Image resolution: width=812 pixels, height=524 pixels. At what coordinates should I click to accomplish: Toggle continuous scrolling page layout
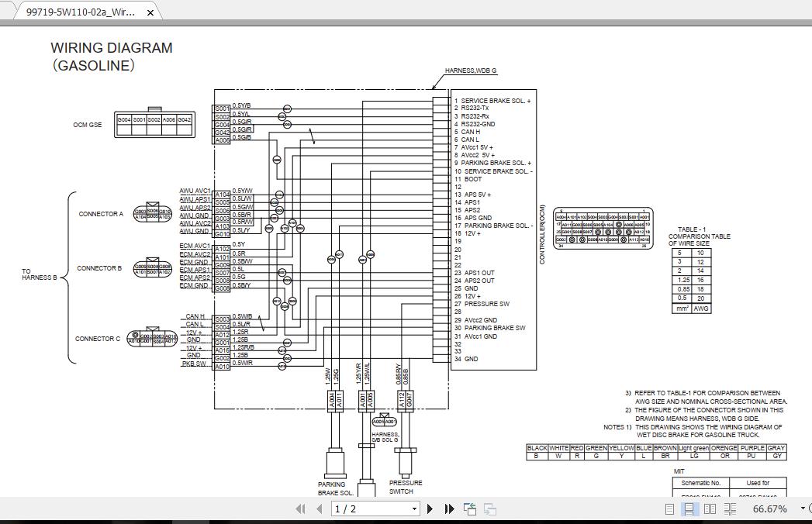pyautogui.click(x=688, y=508)
